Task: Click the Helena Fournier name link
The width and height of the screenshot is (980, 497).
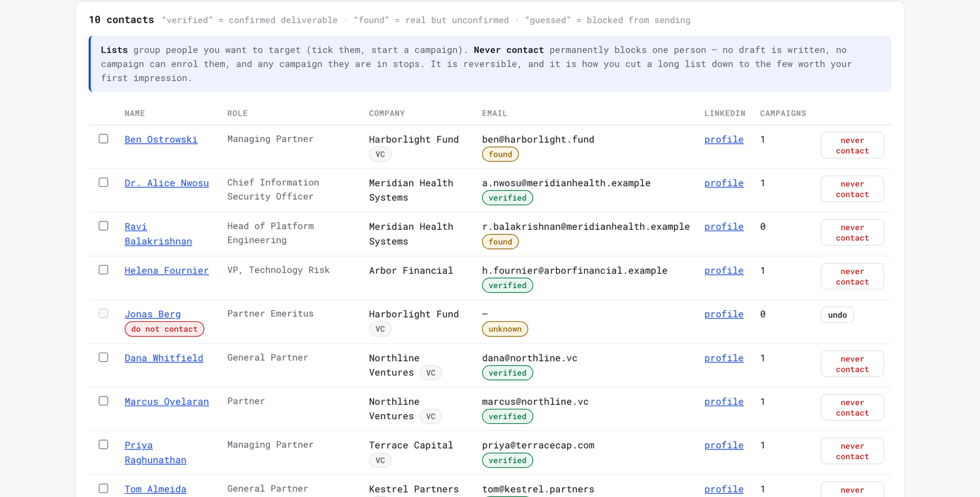Action: (167, 270)
